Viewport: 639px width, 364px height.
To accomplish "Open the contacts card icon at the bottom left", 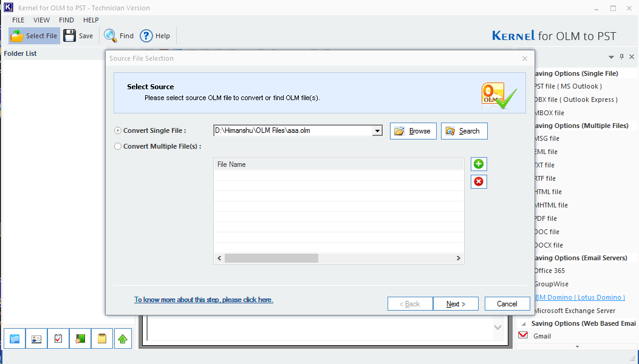I will click(36, 339).
